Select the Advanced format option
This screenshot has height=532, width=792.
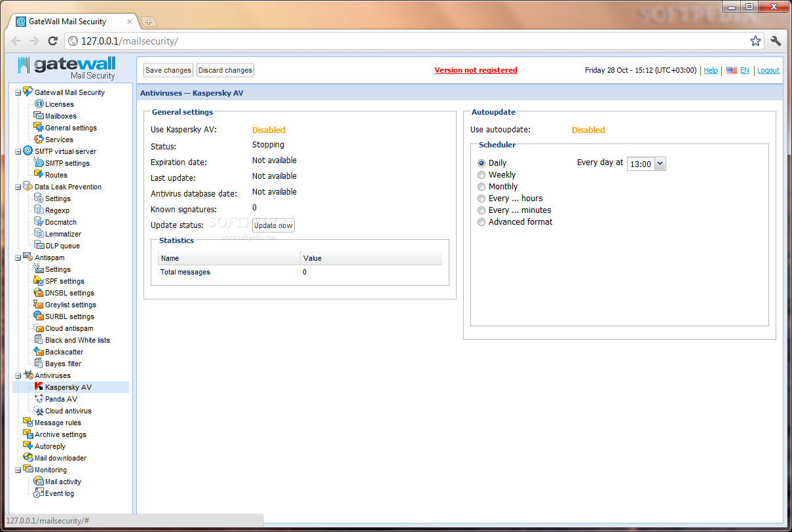click(481, 222)
